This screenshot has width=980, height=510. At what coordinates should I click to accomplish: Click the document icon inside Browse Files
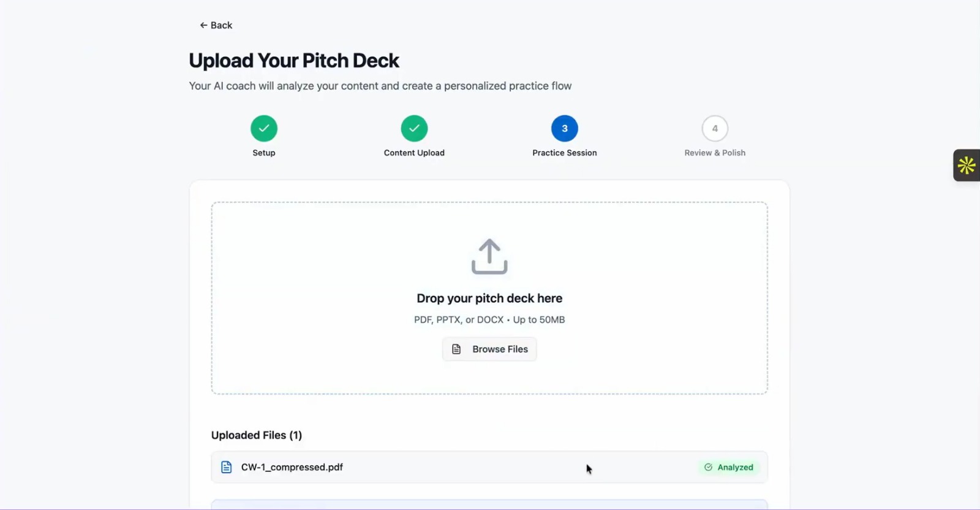456,349
